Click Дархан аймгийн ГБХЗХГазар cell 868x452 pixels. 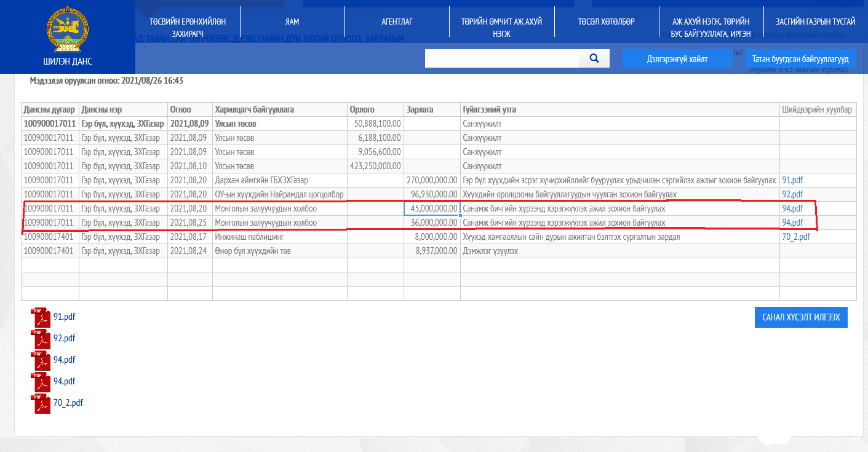279,180
